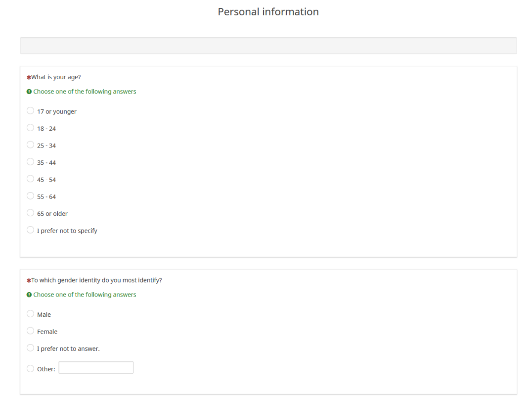
Task: Pick the 35 - 44 age range
Action: pyautogui.click(x=31, y=162)
